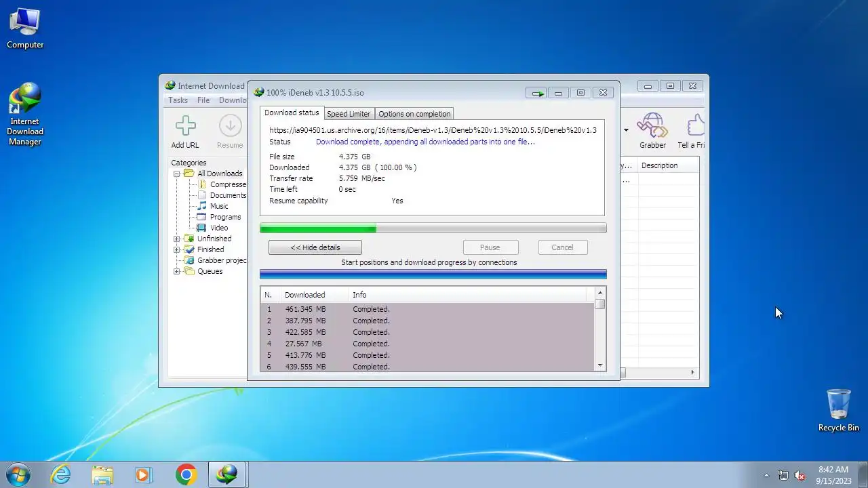Click scroll-down arrow of connections list
This screenshot has height=488, width=868.
tap(600, 365)
